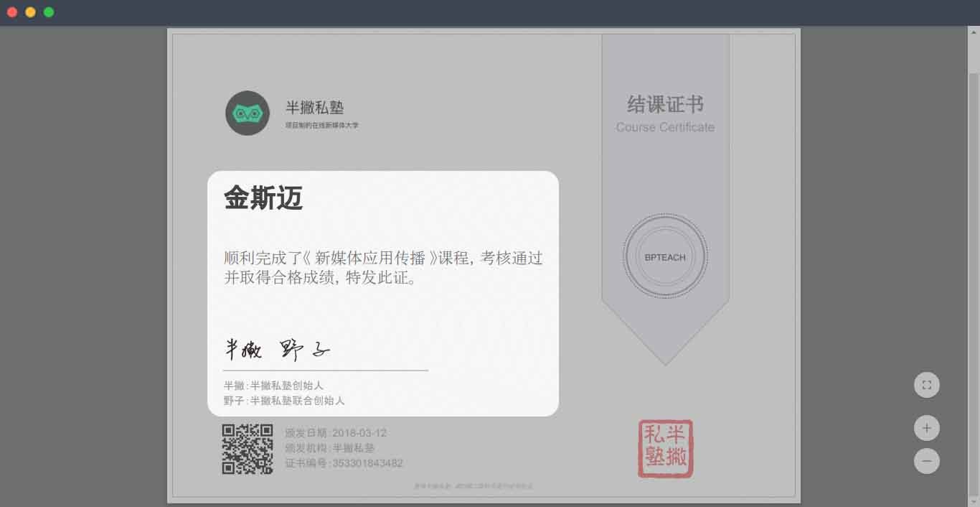Click the recipient name 金斯迈
The height and width of the screenshot is (507, 980).
[x=263, y=198]
